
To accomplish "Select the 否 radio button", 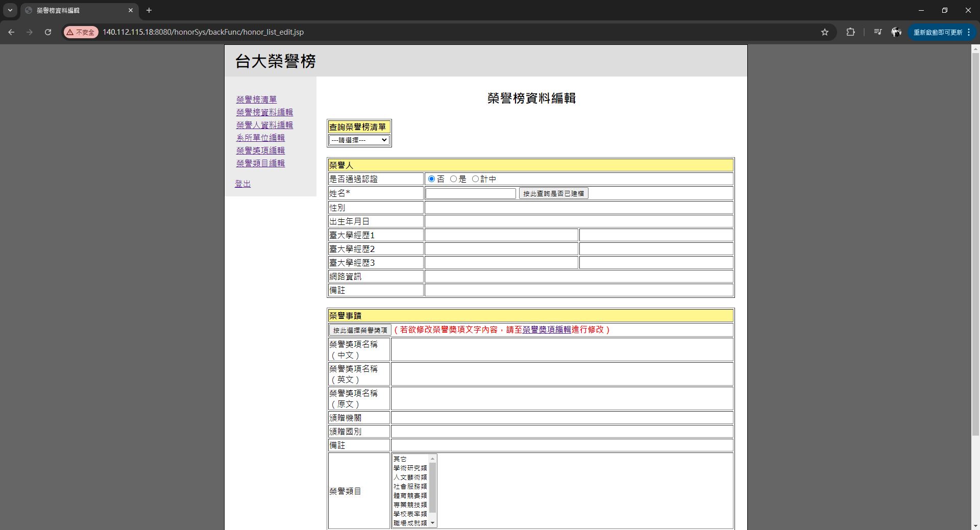I will 431,179.
